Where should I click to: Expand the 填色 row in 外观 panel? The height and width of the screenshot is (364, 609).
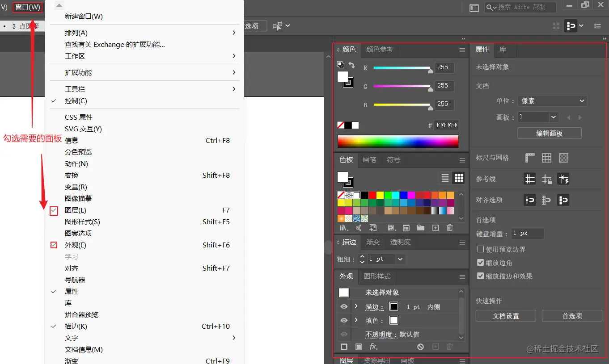pyautogui.click(x=356, y=320)
